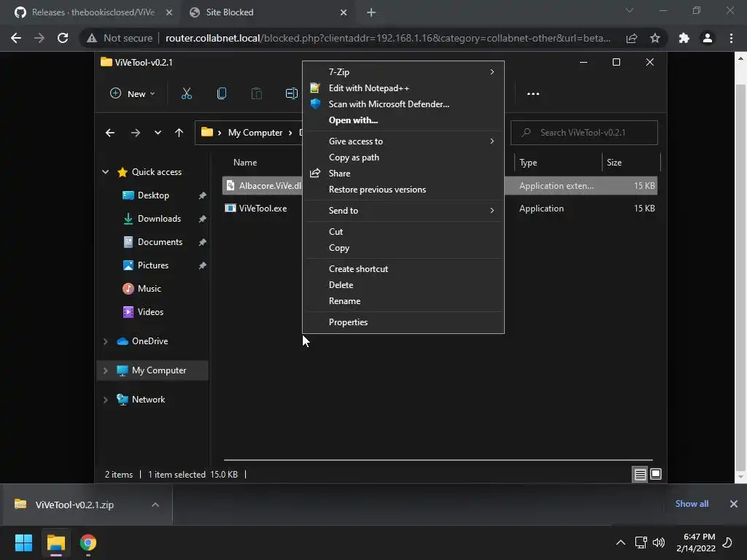The image size is (747, 560).
Task: Sort by Size column header
Action: pos(614,163)
